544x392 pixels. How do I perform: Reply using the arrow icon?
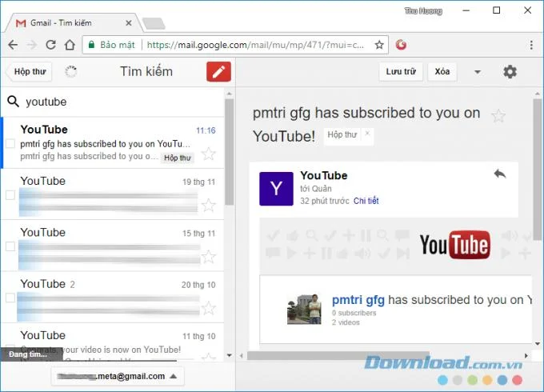pos(499,174)
